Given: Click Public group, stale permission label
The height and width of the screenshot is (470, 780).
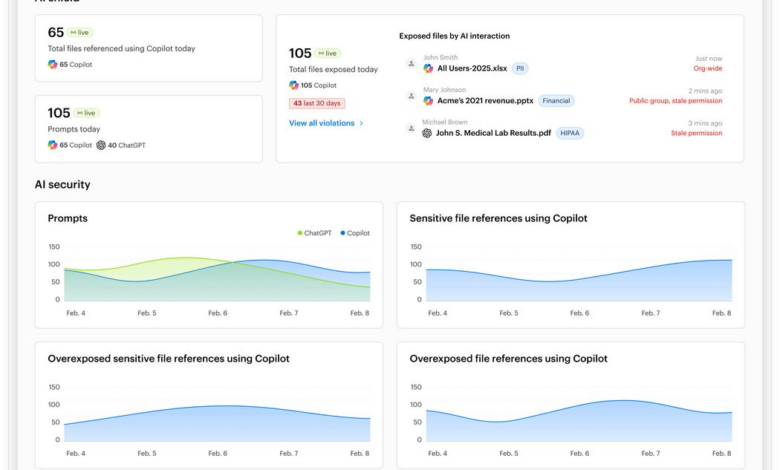Looking at the screenshot, I should [676, 100].
